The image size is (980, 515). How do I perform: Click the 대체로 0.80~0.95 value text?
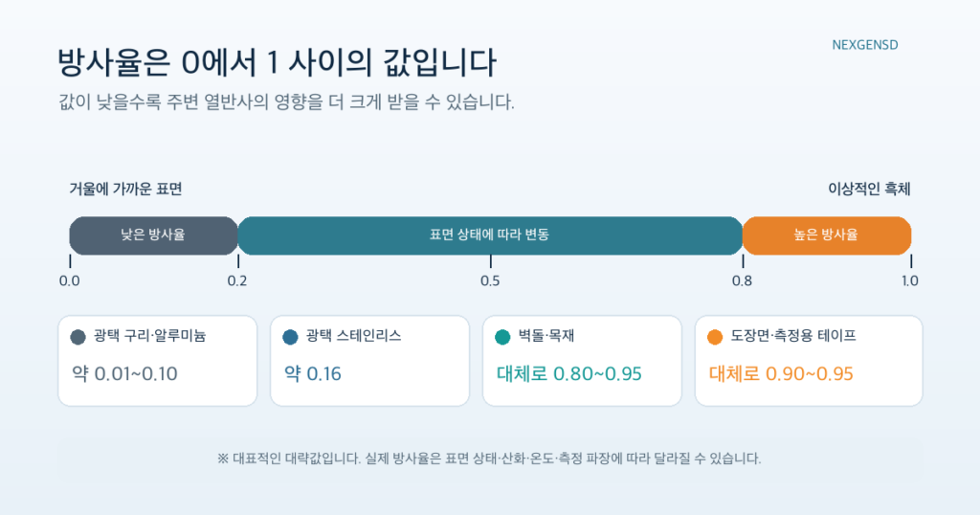[569, 373]
